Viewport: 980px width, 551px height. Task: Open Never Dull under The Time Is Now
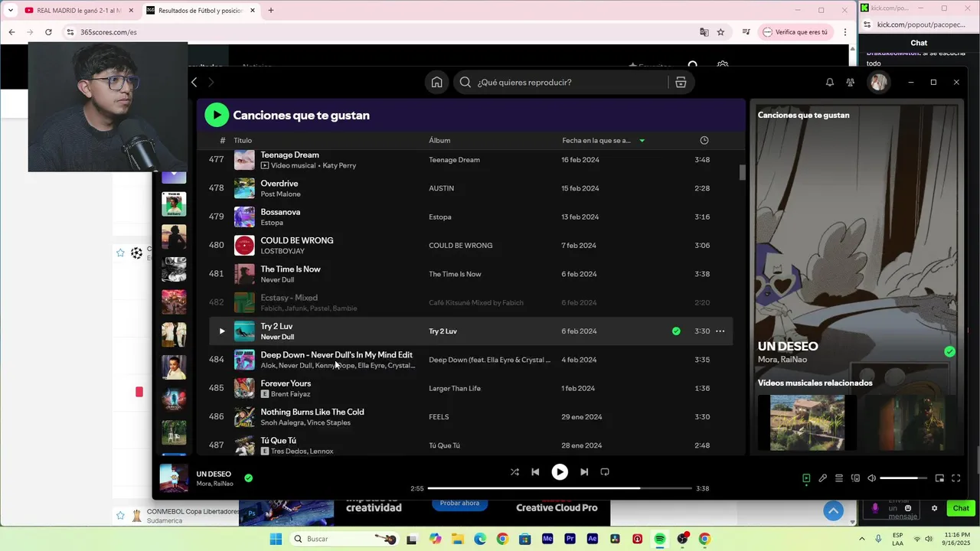point(277,280)
